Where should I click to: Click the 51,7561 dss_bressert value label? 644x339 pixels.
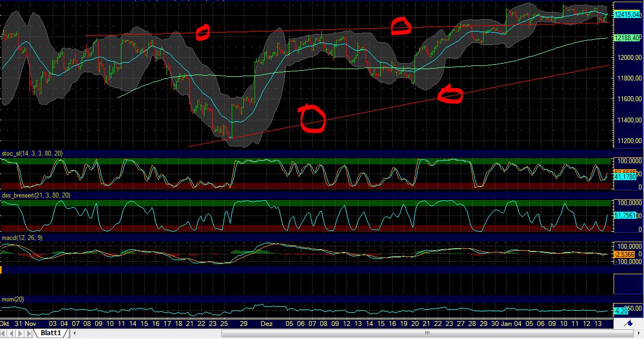tap(624, 214)
